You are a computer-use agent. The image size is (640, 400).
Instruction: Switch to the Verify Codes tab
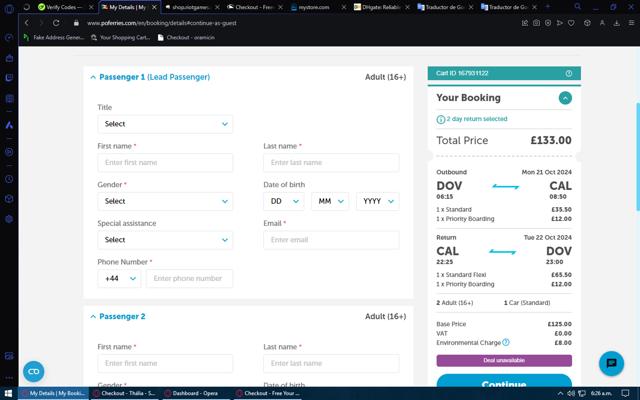click(61, 7)
